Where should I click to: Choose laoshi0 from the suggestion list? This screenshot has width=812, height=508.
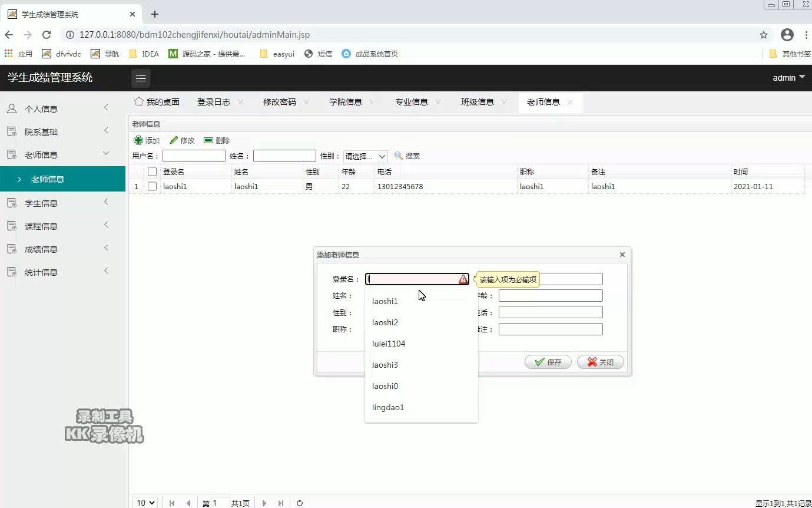[421, 386]
